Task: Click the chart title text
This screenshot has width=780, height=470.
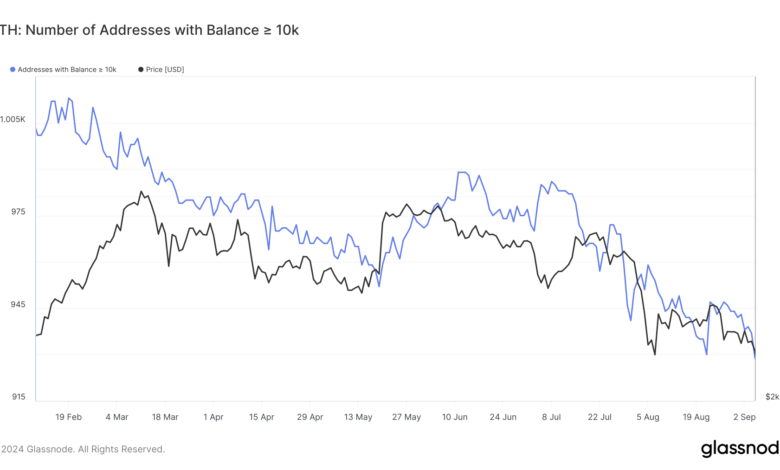Action: [150, 31]
